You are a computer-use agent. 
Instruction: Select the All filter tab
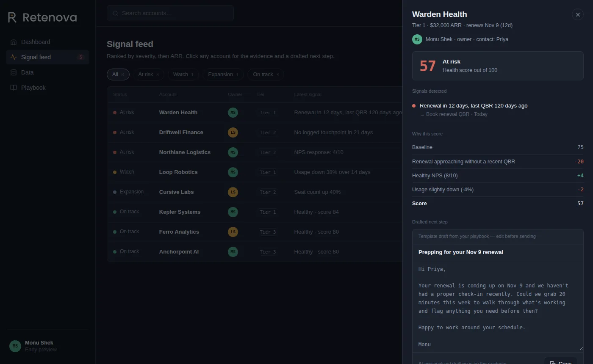[x=118, y=74]
